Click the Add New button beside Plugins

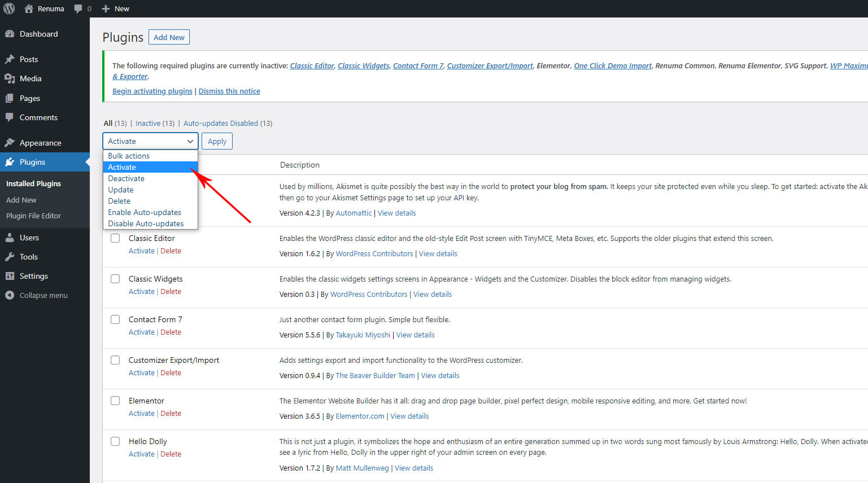click(x=169, y=37)
